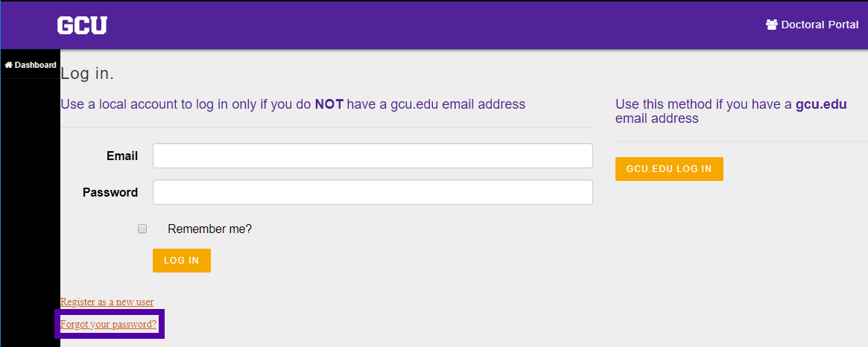Focus the Password input field
Viewport: 868px width, 347px height.
(x=373, y=192)
